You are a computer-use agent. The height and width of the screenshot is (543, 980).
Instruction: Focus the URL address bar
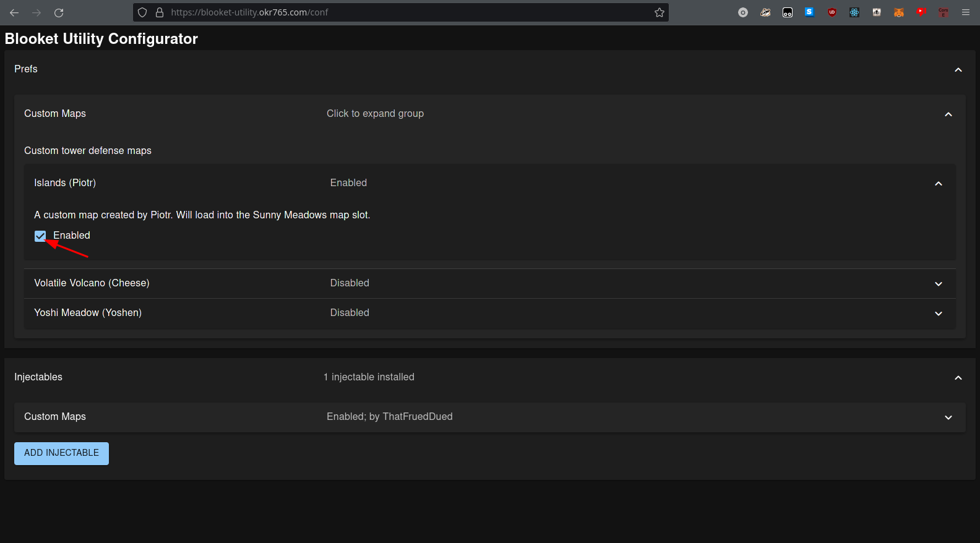point(401,12)
